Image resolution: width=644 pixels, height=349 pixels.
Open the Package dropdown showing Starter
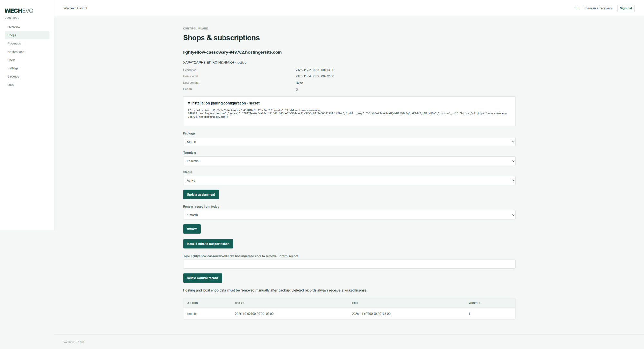(349, 142)
